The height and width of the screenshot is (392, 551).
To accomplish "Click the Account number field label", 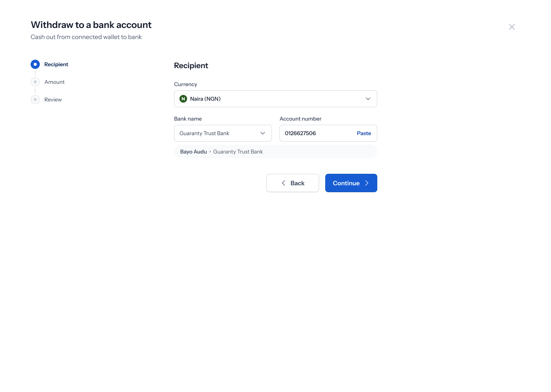I will 300,119.
